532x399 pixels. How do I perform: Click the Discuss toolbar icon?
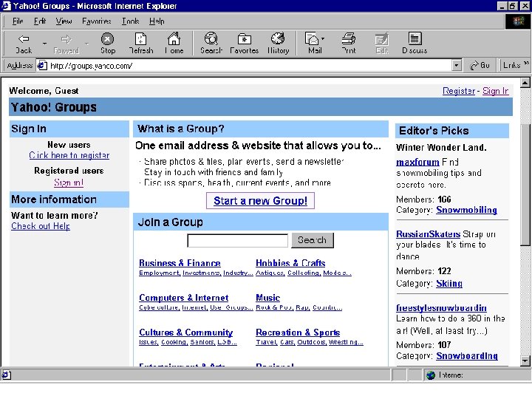point(415,38)
